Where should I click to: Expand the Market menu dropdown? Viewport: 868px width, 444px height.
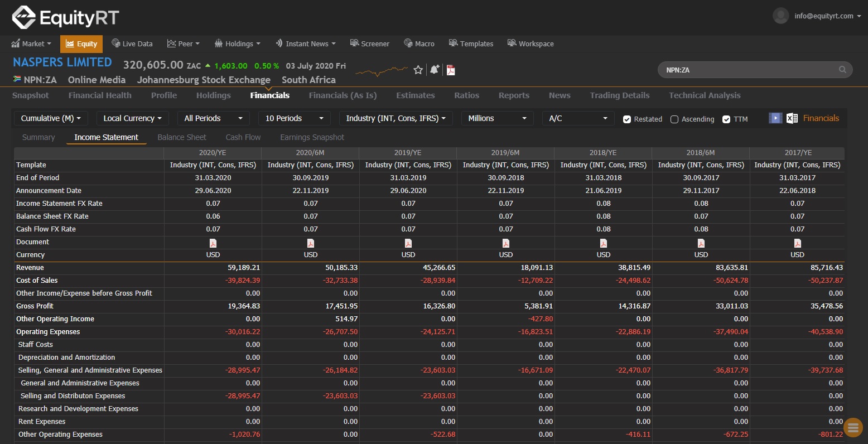(x=31, y=44)
